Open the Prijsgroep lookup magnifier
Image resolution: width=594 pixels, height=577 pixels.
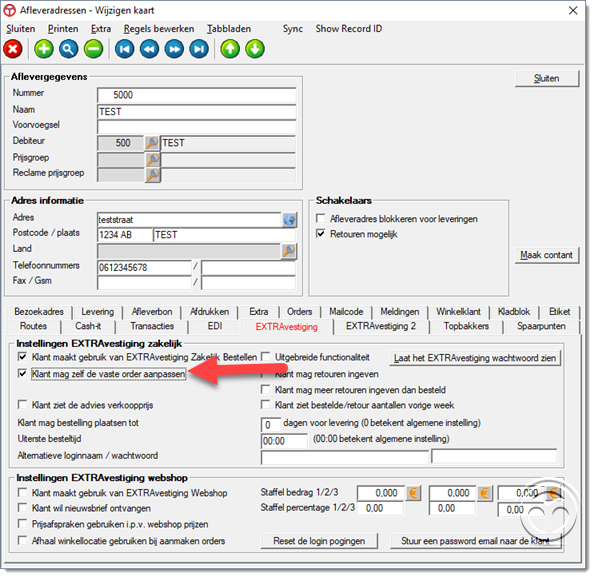[152, 159]
